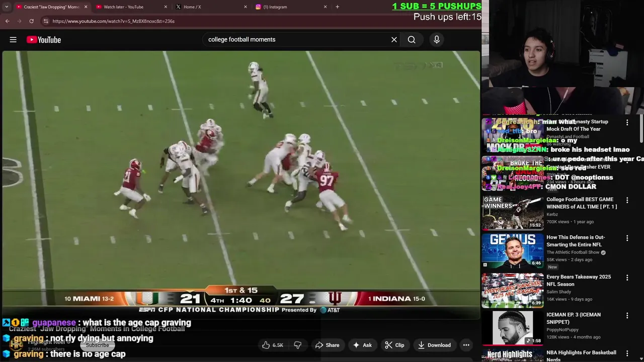Like the video with thumbs up

pos(272,345)
